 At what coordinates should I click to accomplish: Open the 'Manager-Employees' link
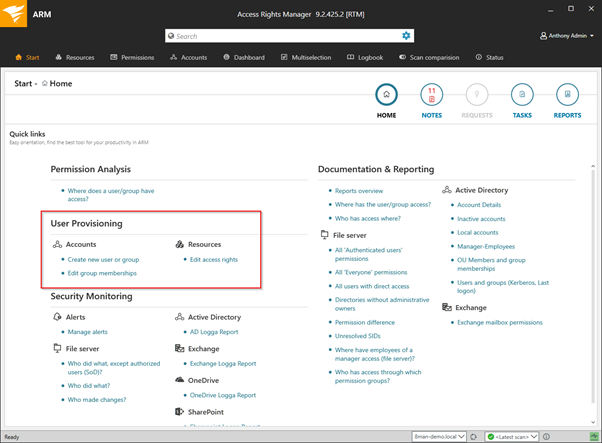(x=486, y=246)
